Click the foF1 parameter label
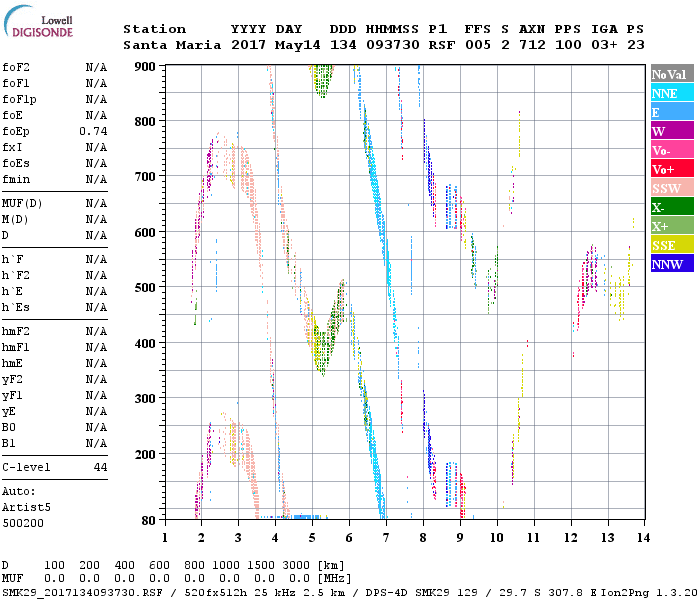The image size is (700, 600). pos(16,83)
